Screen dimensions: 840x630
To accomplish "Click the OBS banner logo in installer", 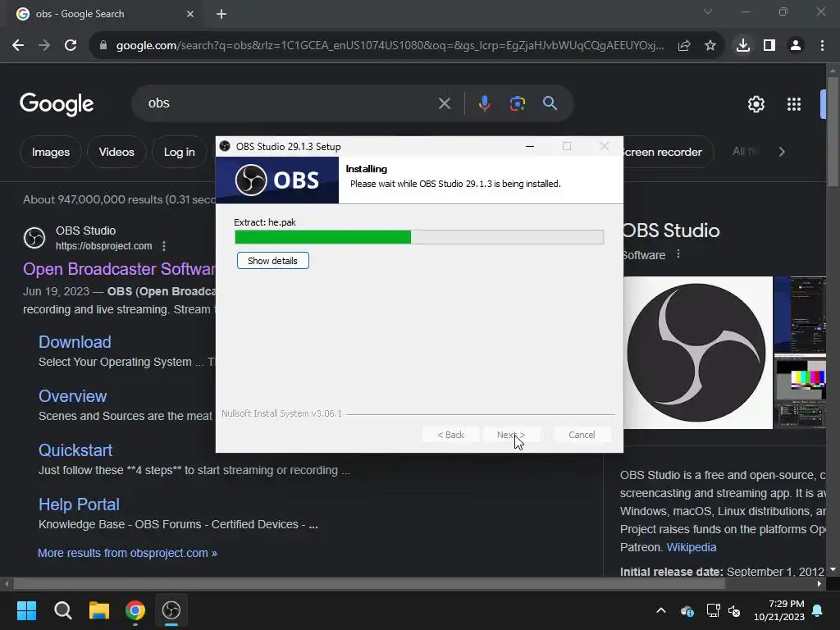I will pyautogui.click(x=277, y=180).
